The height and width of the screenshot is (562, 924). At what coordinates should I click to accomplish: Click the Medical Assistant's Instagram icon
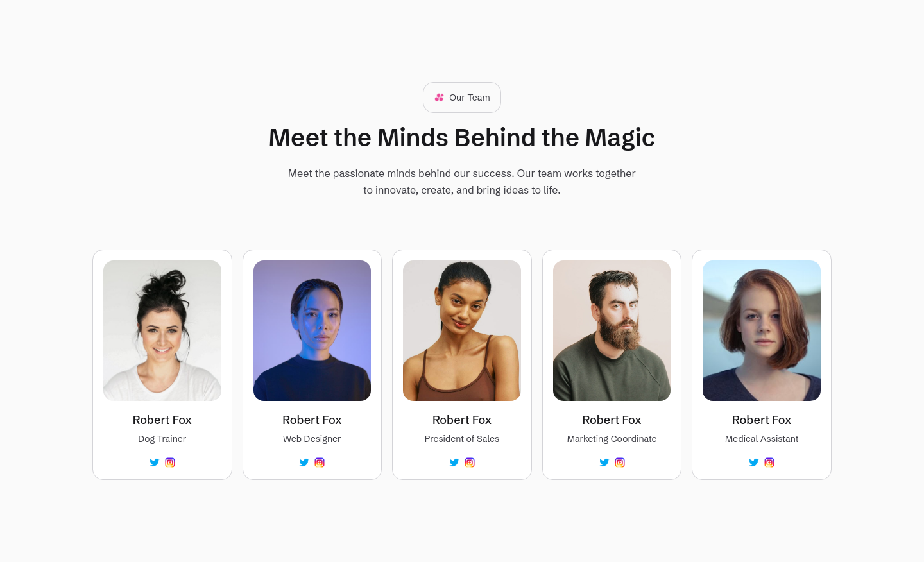point(769,463)
